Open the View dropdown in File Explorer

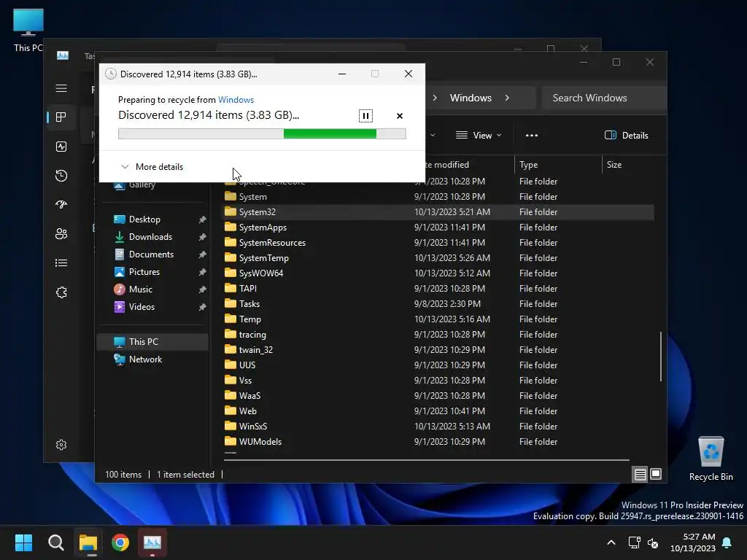click(479, 135)
